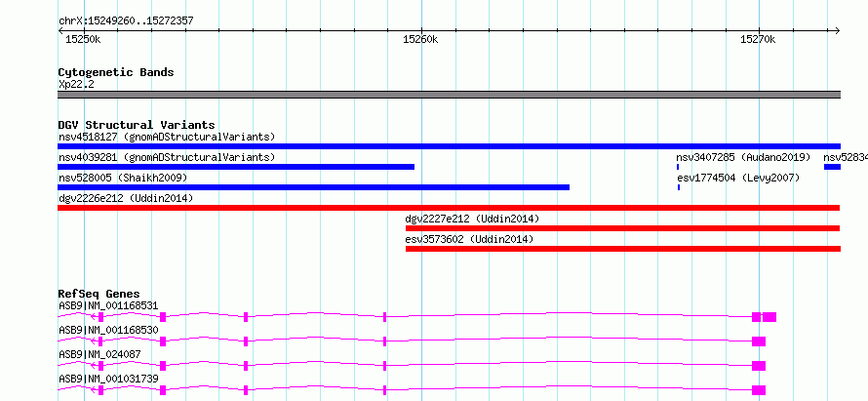Click the red esv3573602 variant bar
This screenshot has width=868, height=401.
[623, 249]
